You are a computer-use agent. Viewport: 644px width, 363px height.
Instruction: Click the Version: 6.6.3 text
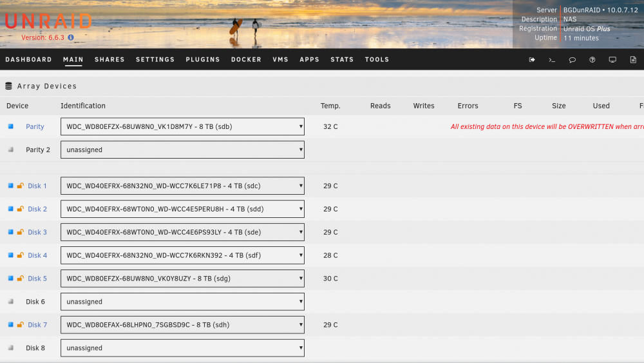43,37
